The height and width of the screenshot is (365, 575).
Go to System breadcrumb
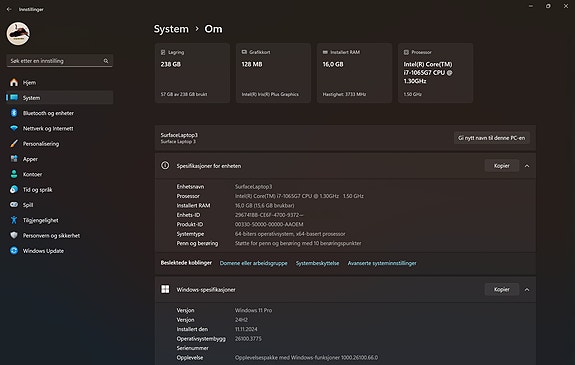(171, 29)
